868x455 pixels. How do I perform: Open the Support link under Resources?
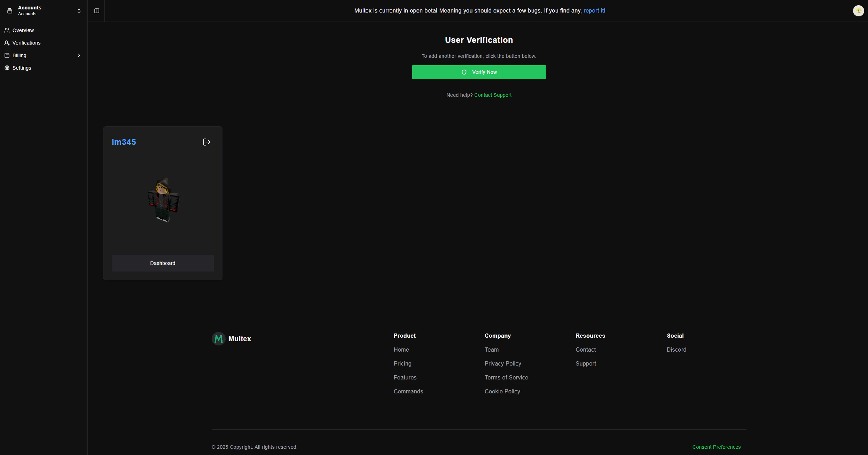[586, 363]
